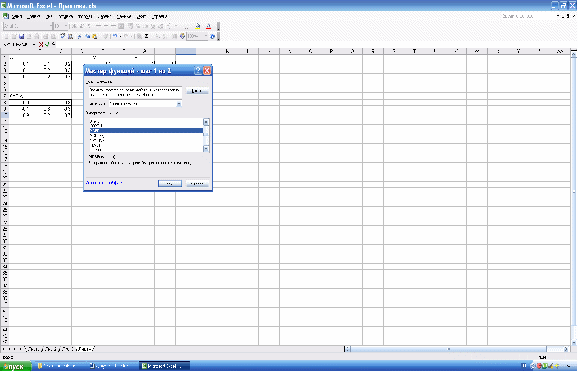Open the Файл menu
This screenshot has width=578, height=372.
click(17, 16)
